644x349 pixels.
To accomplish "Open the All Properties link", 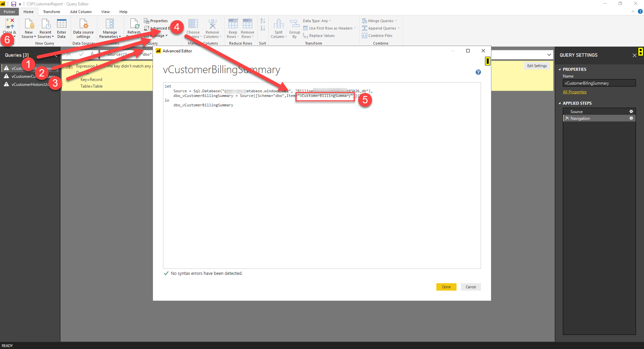I will coord(575,92).
